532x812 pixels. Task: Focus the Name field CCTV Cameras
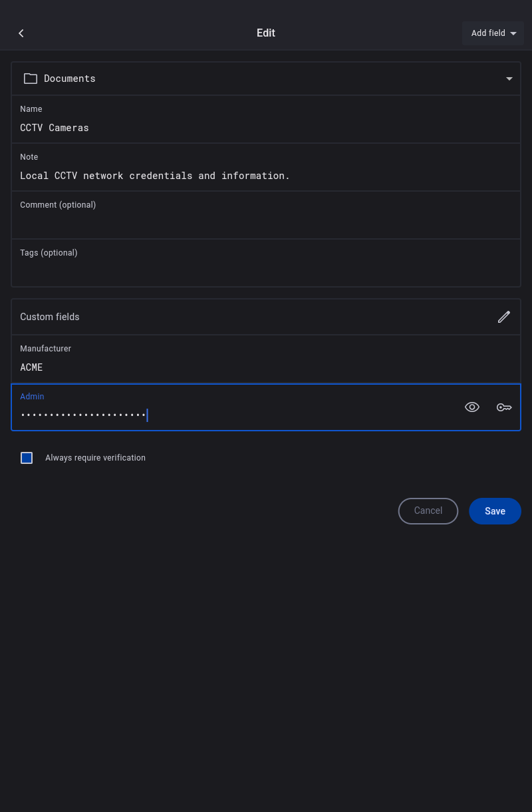tap(266, 128)
